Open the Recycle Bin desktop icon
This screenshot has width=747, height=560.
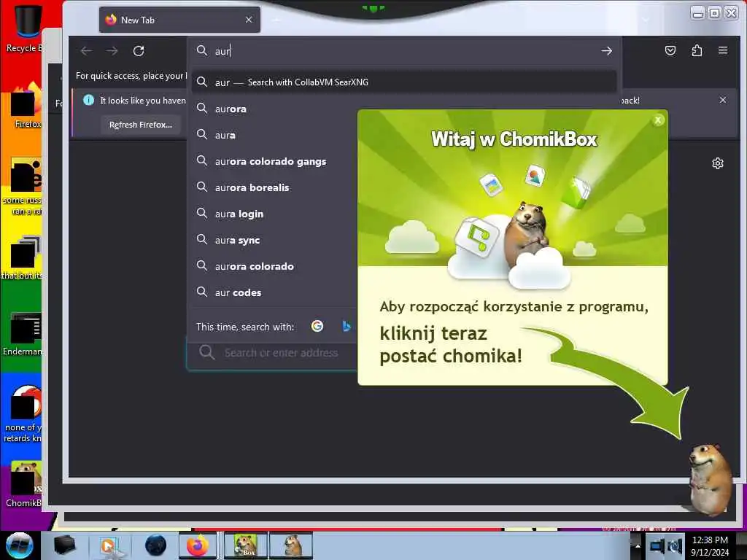point(24,28)
